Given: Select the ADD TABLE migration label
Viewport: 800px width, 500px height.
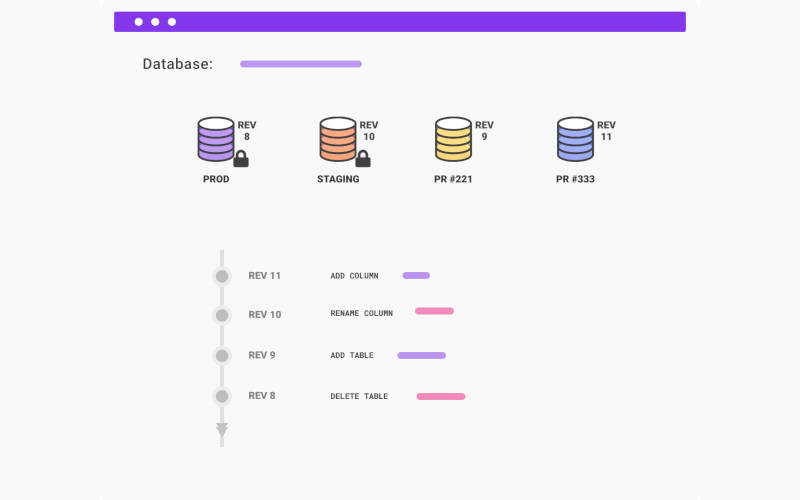Looking at the screenshot, I should pos(352,356).
